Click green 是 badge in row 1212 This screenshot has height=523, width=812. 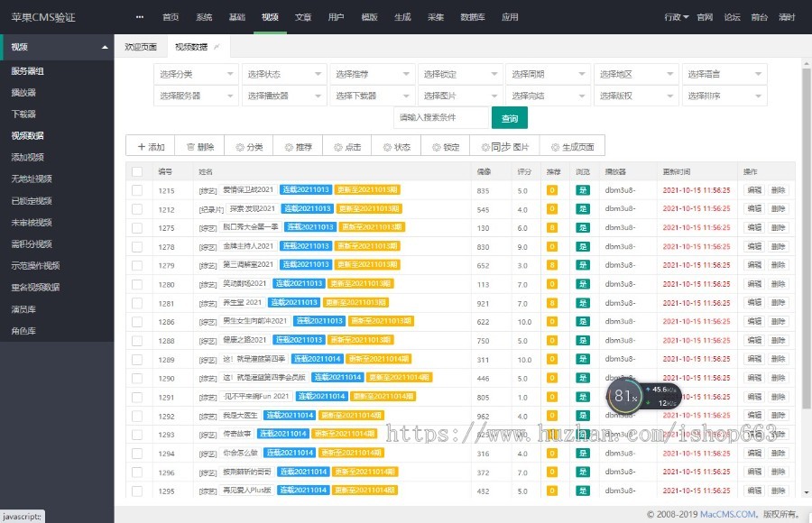583,208
